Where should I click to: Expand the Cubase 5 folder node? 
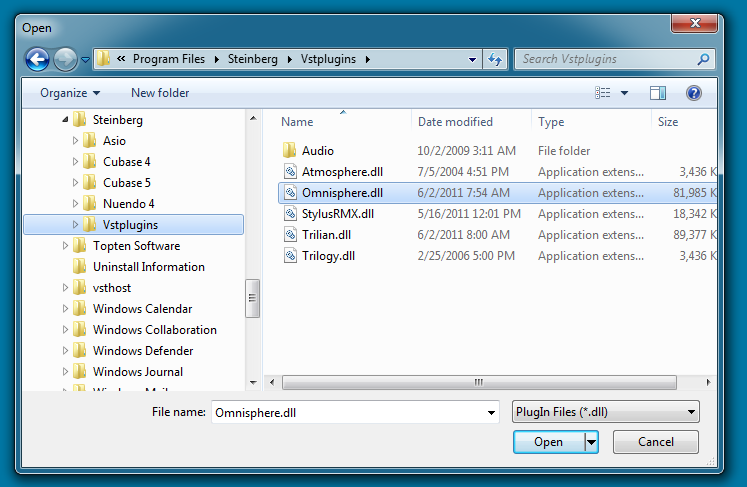[75, 183]
